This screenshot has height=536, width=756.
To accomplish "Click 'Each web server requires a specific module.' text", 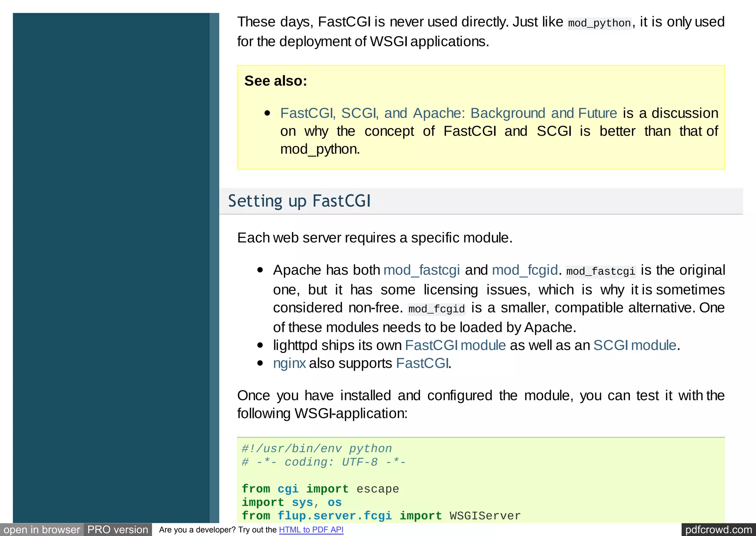I will (x=375, y=238).
